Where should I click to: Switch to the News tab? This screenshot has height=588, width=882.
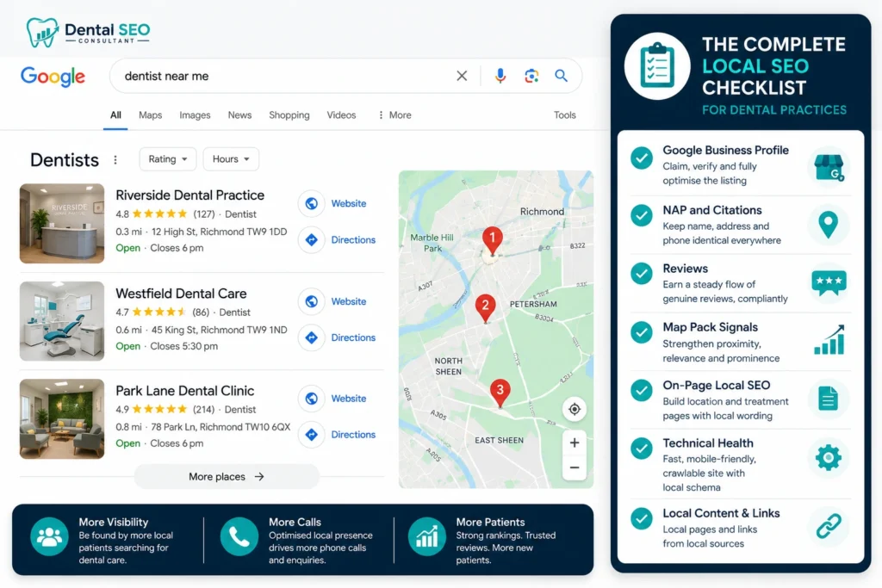239,115
